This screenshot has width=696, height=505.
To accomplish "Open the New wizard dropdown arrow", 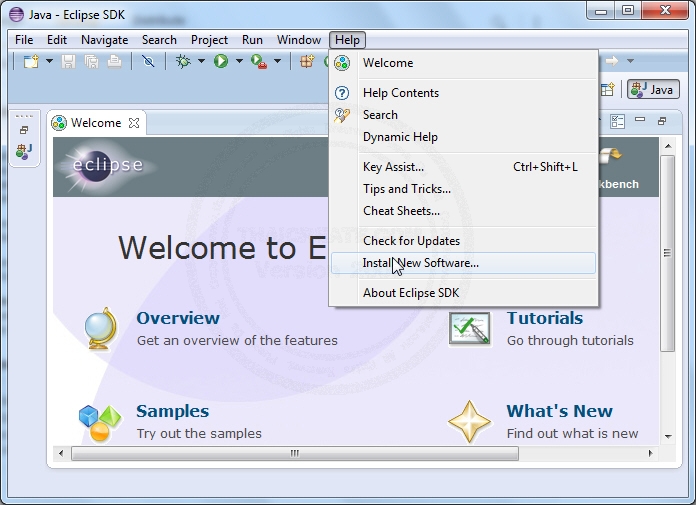I will click(49, 61).
